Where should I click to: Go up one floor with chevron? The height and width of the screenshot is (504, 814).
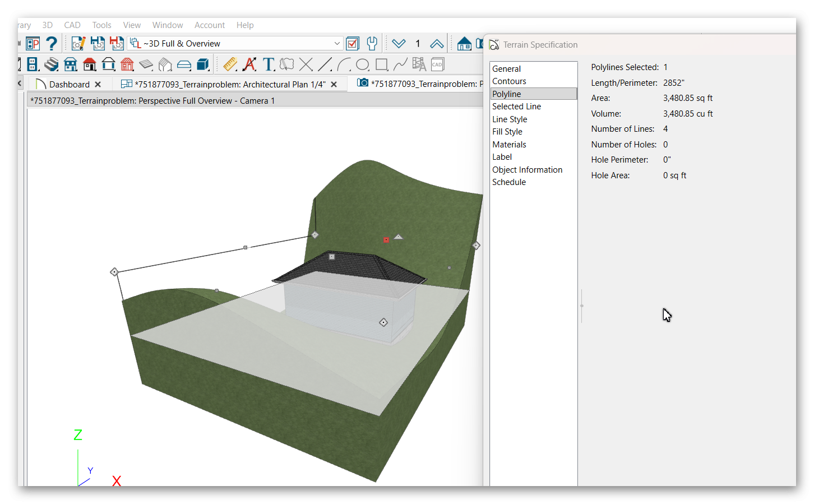(x=437, y=44)
